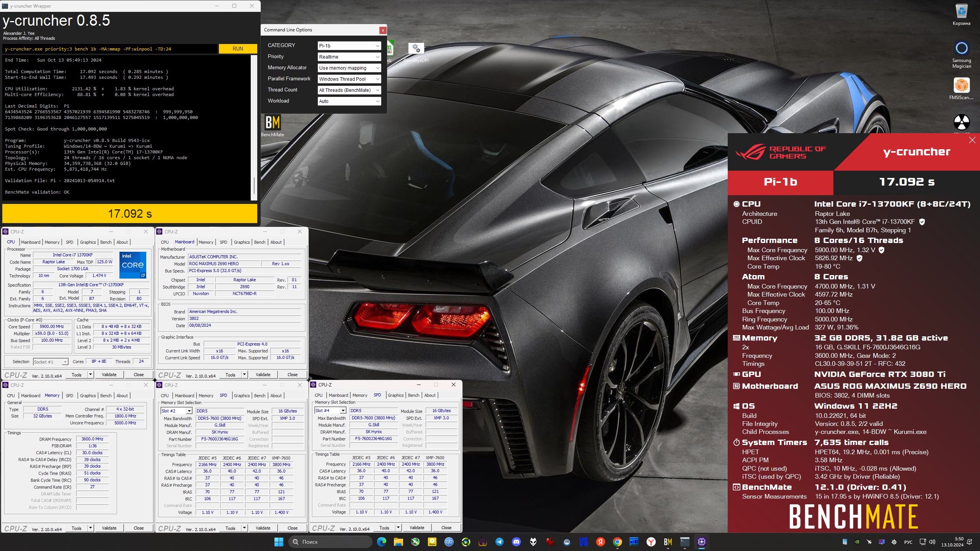Image resolution: width=980 pixels, height=551 pixels.
Task: Open About tab in the Slot #4 SPD window
Action: coord(430,395)
